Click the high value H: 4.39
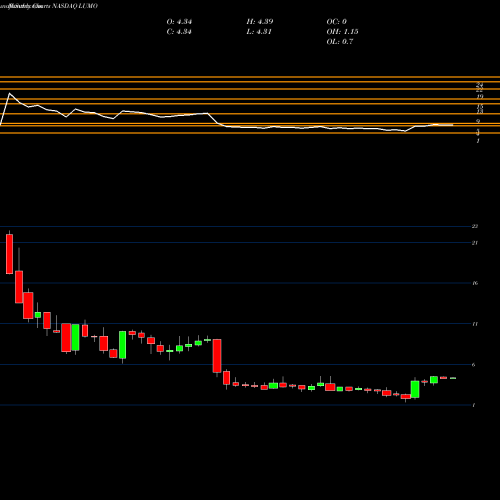The width and height of the screenshot is (500, 500). pyautogui.click(x=260, y=22)
